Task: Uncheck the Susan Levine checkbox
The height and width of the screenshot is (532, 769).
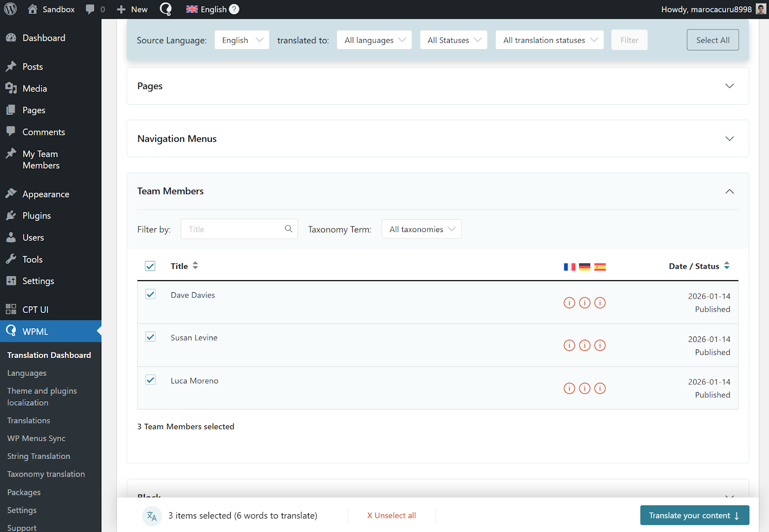Action: tap(150, 337)
